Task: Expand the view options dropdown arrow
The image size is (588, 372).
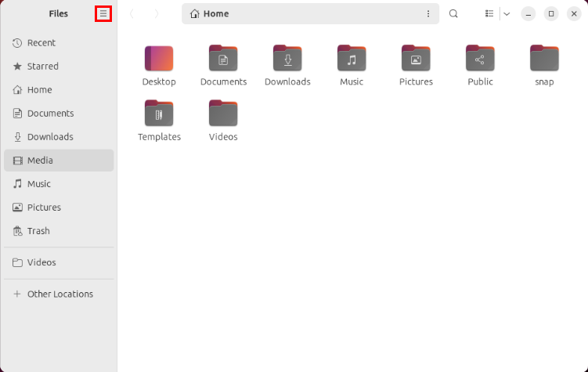Action: [507, 13]
